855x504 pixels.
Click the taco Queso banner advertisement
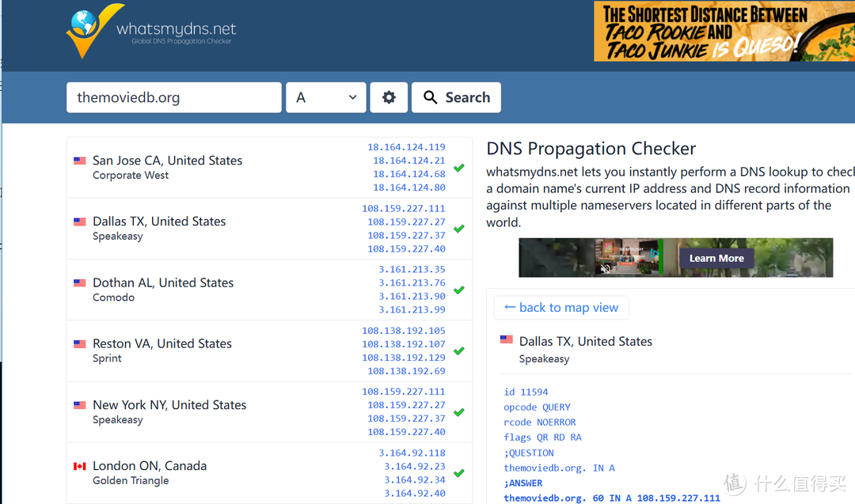pos(724,32)
